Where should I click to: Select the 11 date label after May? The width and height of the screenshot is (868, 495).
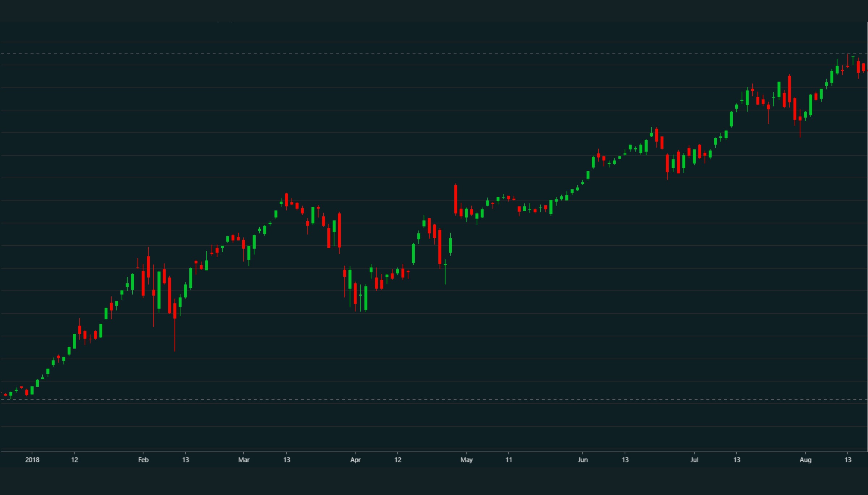tap(509, 460)
